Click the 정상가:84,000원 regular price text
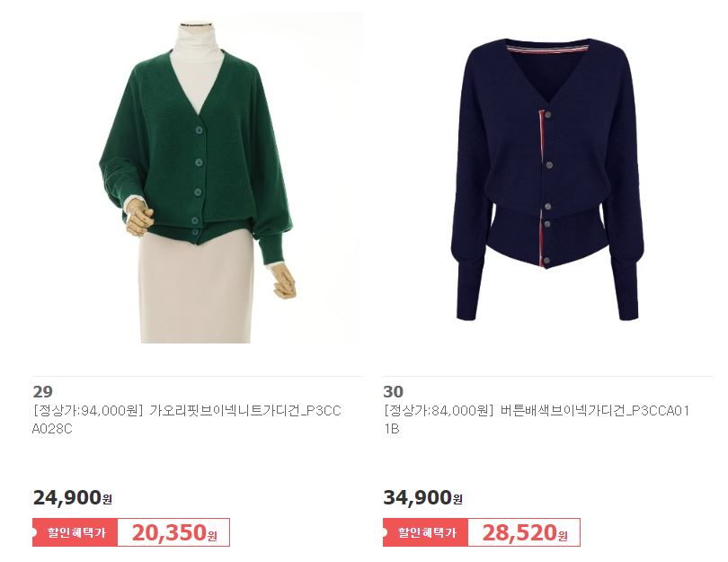This screenshot has width=728, height=562. [439, 411]
